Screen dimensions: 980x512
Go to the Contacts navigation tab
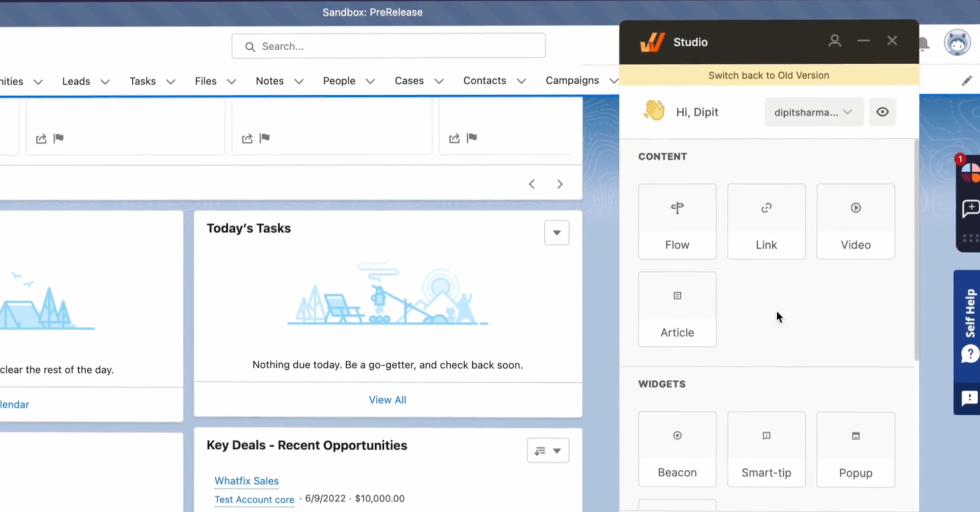pyautogui.click(x=484, y=81)
